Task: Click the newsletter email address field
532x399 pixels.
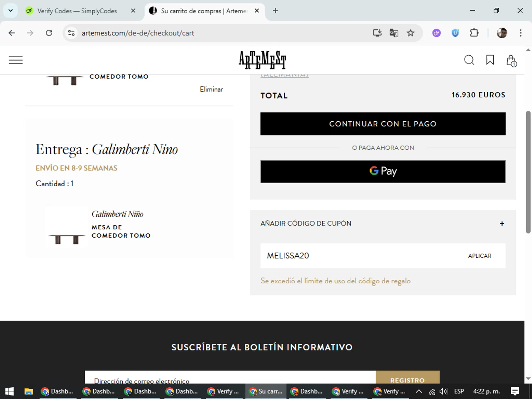Action: tap(230, 378)
